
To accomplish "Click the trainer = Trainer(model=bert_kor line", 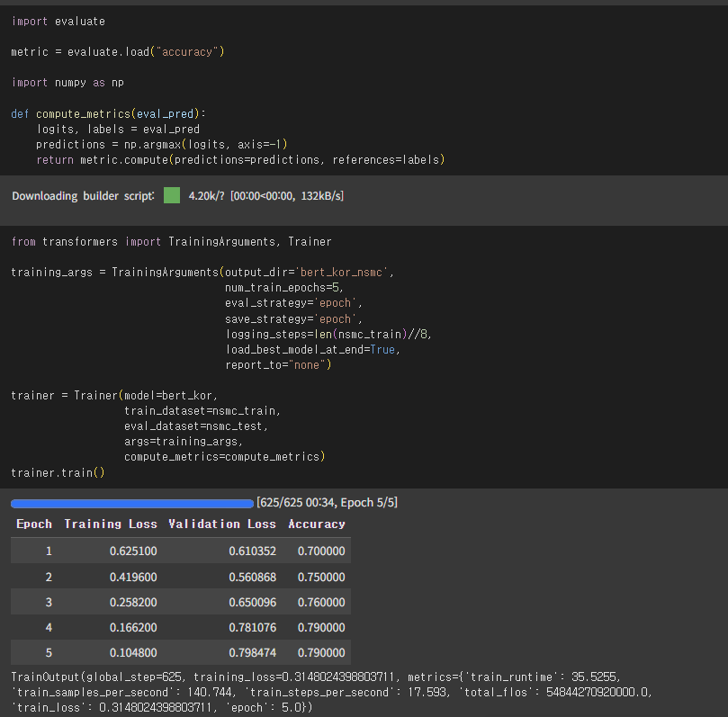I will pyautogui.click(x=114, y=396).
